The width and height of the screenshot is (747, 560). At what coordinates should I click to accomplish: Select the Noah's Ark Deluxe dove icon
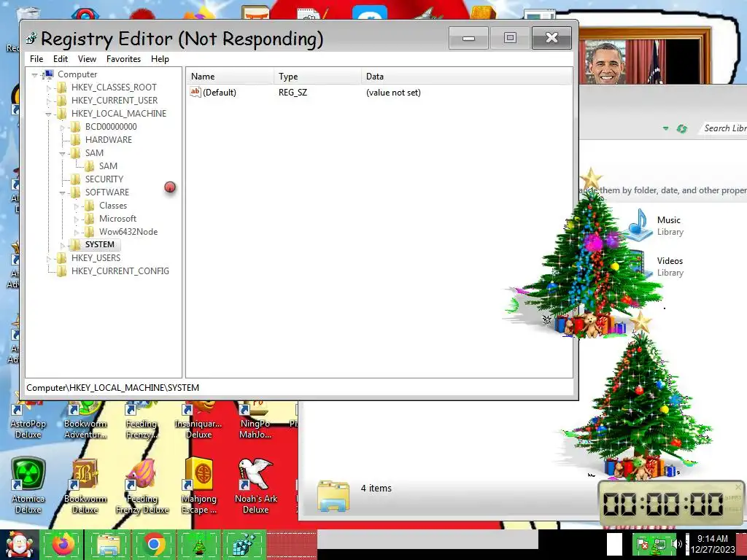[256, 485]
